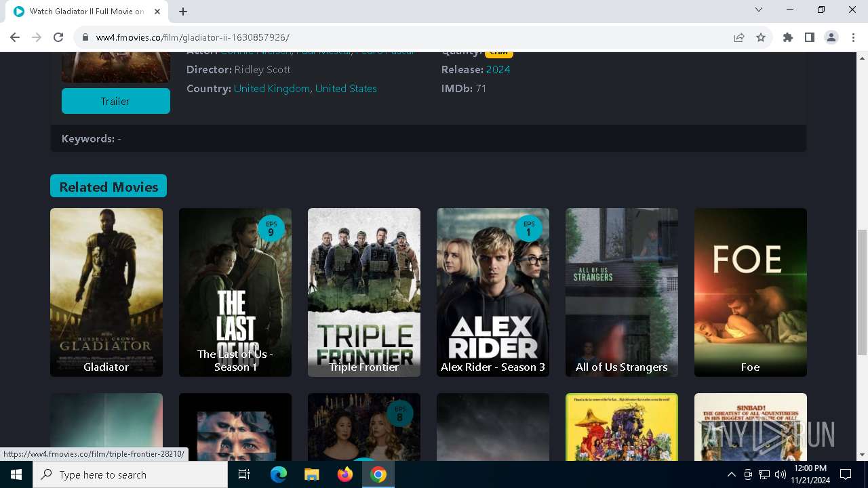Click the Foe title link
This screenshot has height=488, width=868.
point(750,367)
